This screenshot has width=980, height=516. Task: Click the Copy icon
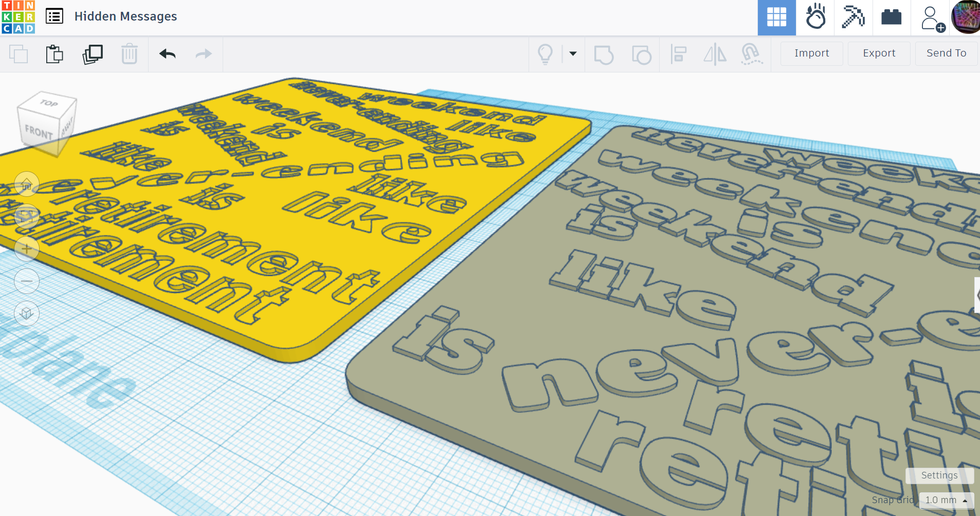[x=19, y=54]
